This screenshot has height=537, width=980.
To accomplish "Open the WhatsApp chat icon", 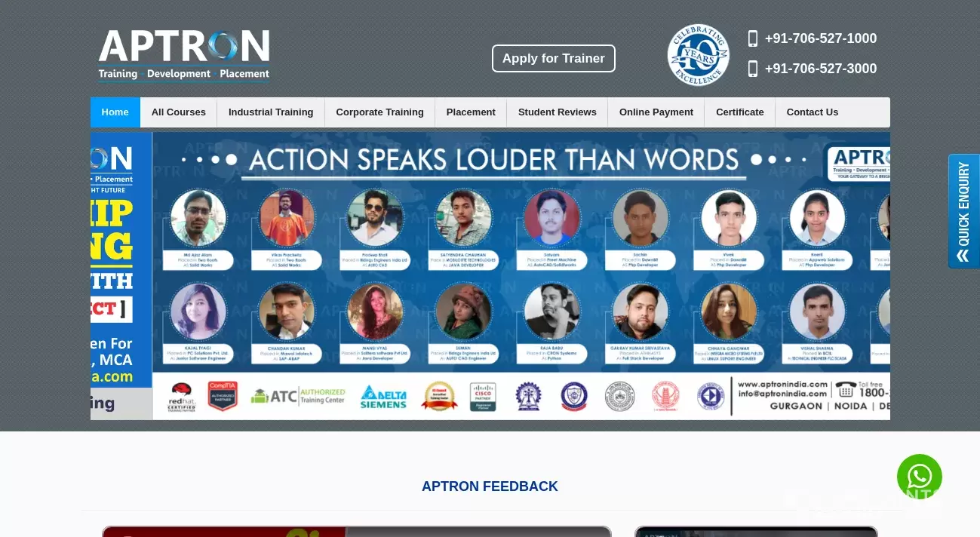I will point(920,477).
